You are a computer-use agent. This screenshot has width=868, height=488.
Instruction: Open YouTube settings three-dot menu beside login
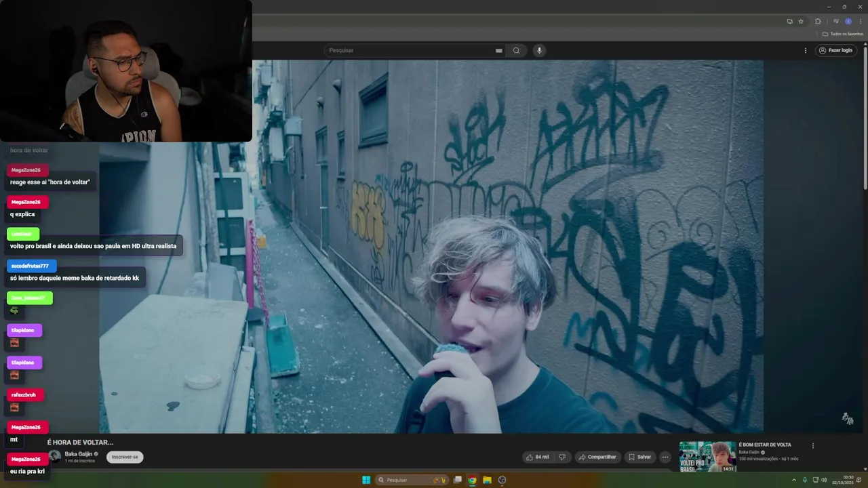point(806,50)
